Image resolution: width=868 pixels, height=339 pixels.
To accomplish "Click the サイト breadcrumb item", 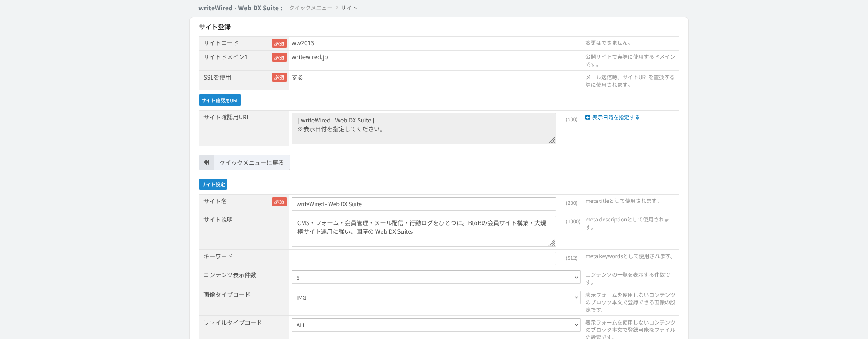I will [349, 8].
